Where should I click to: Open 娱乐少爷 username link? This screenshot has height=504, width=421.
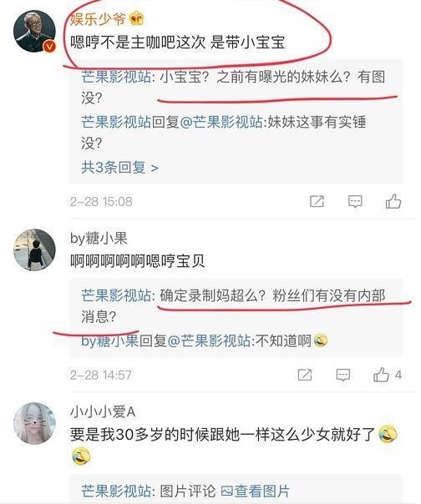98,19
